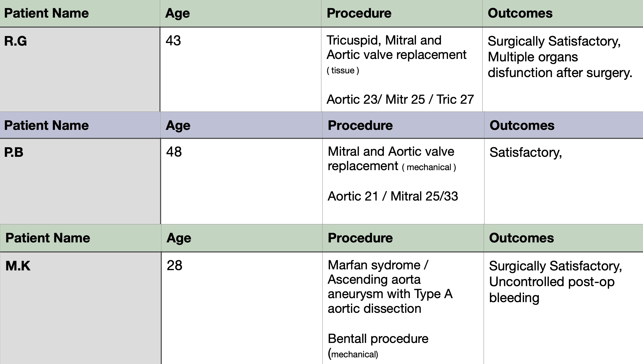Click the "Satisfactory," outcome for patient P.B

526,153
